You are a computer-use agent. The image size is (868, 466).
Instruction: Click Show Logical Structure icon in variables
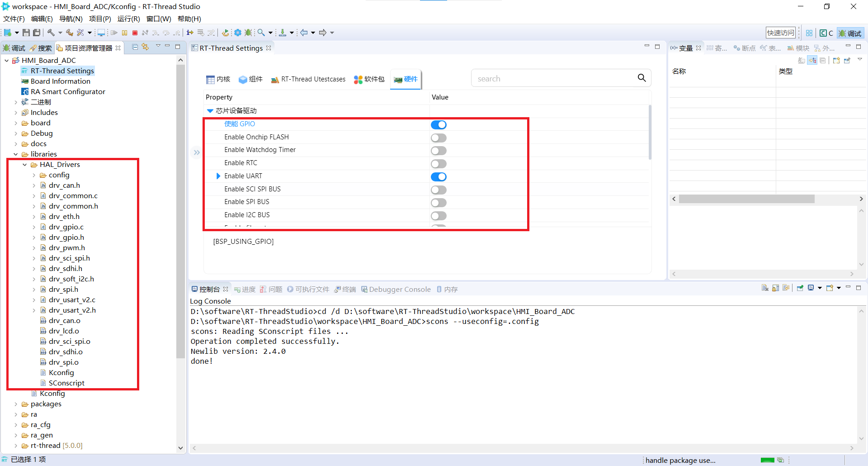[812, 61]
